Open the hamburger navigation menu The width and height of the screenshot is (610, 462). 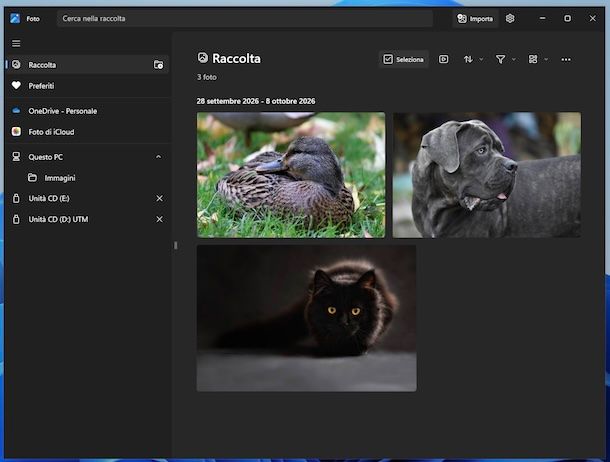tap(16, 43)
